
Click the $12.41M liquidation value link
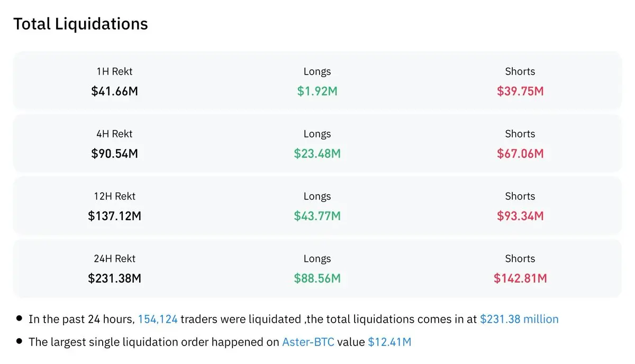click(389, 342)
